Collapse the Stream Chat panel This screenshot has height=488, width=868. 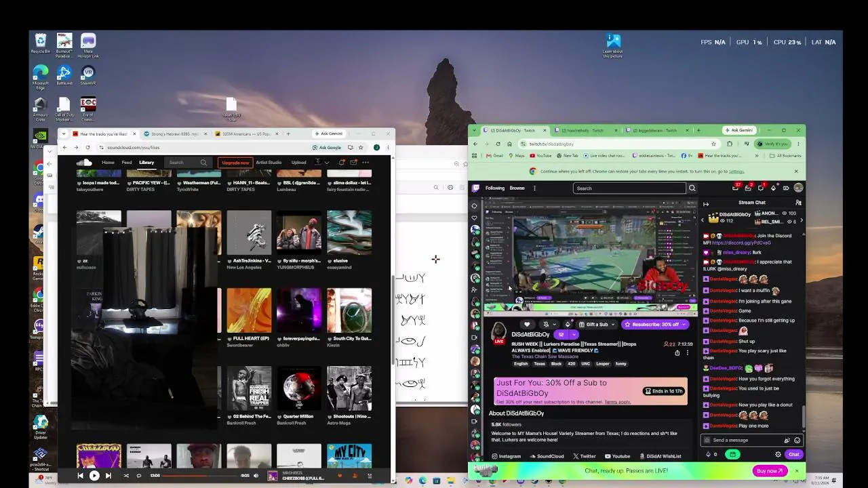[705, 203]
